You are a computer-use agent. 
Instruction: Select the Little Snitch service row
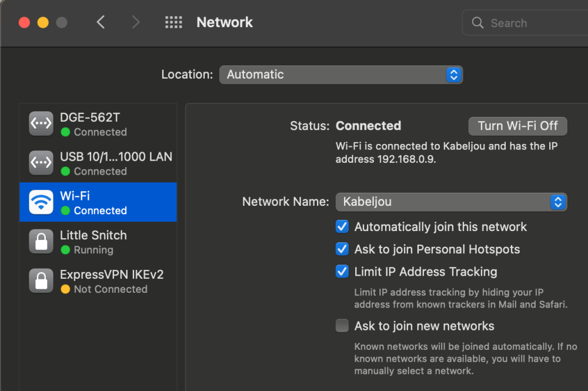click(98, 242)
